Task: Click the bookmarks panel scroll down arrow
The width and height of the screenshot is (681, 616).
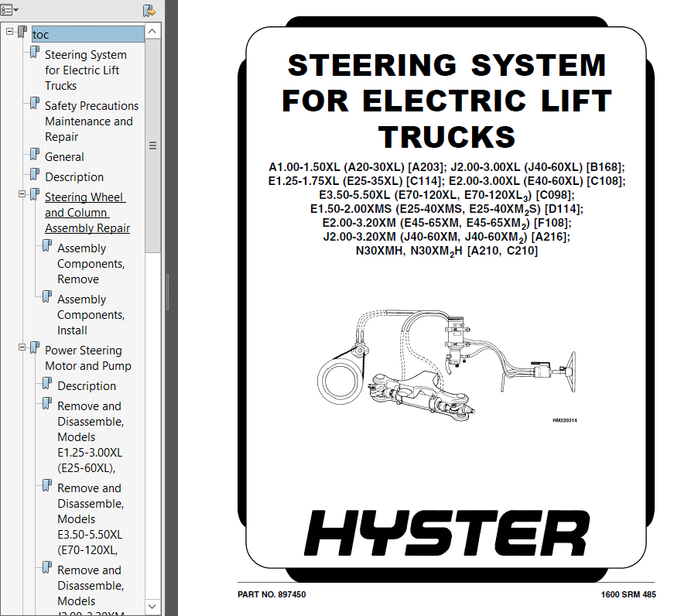Action: 152,606
